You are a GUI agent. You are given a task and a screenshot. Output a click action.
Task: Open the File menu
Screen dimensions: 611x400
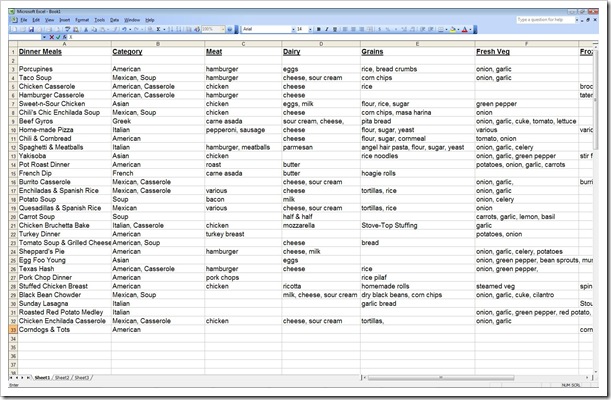tap(24, 20)
